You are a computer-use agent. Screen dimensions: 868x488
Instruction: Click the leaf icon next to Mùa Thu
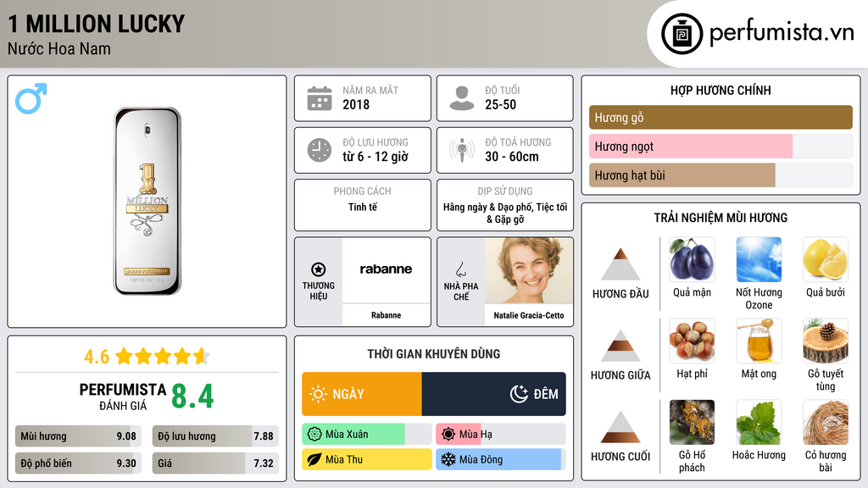314,460
